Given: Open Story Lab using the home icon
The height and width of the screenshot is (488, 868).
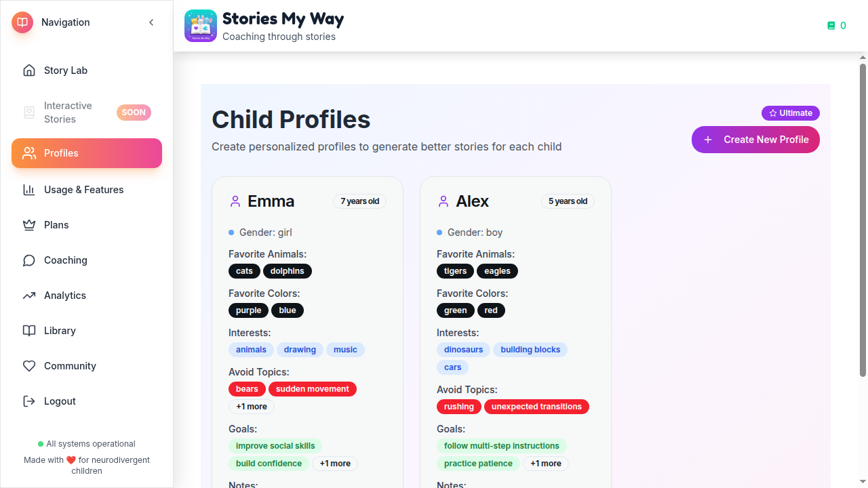Looking at the screenshot, I should pyautogui.click(x=29, y=70).
